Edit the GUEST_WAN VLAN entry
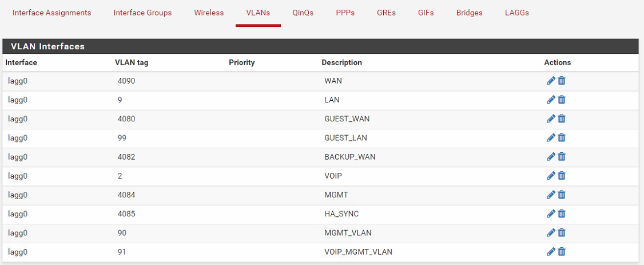This screenshot has height=265, width=644. pos(551,118)
